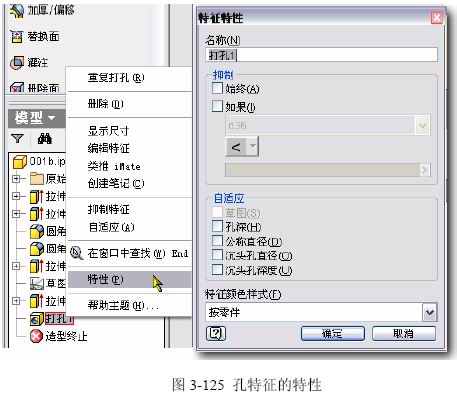Select the 加厚/偏移 tool icon

[x=16, y=10]
